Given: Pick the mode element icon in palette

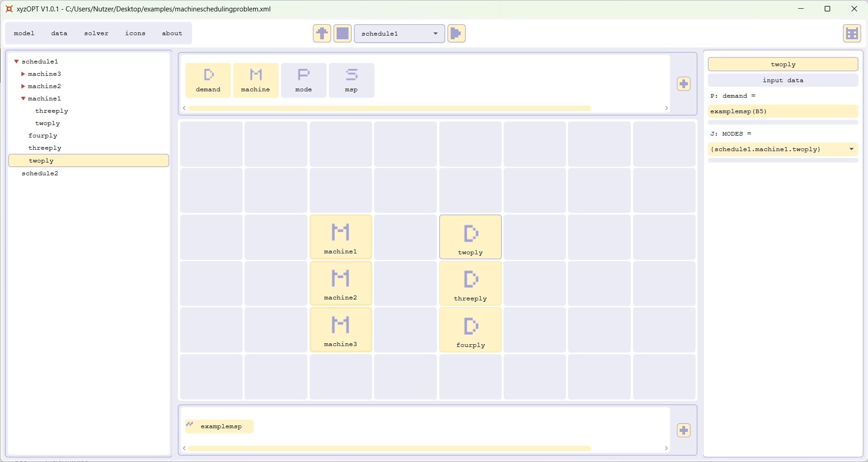Looking at the screenshot, I should point(303,80).
